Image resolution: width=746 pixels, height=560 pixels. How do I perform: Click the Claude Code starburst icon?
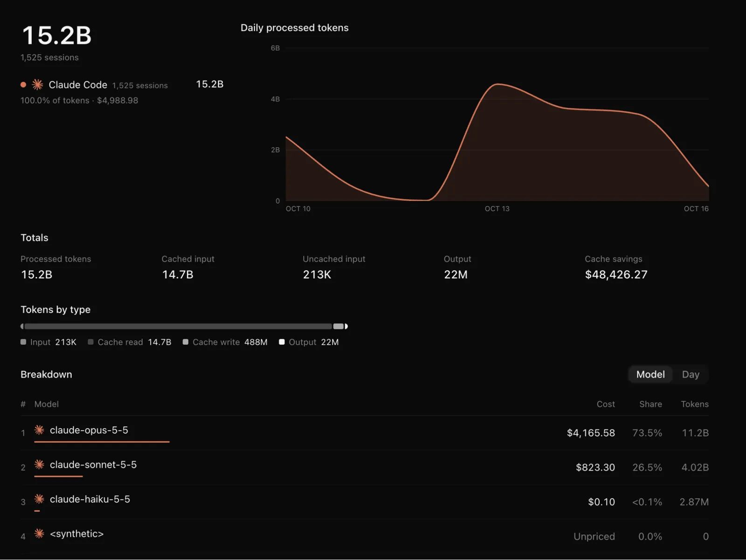coord(37,84)
